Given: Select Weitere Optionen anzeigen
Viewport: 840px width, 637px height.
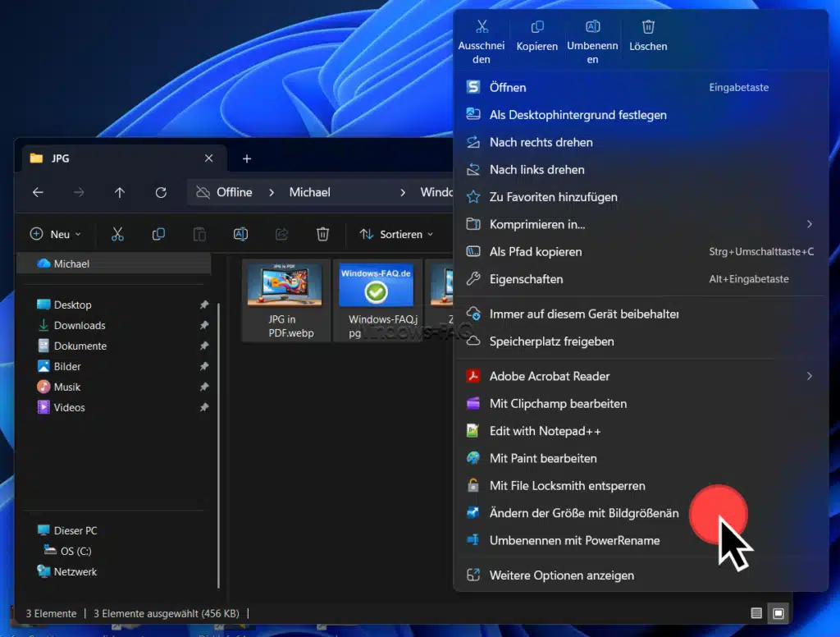Looking at the screenshot, I should [x=641, y=575].
